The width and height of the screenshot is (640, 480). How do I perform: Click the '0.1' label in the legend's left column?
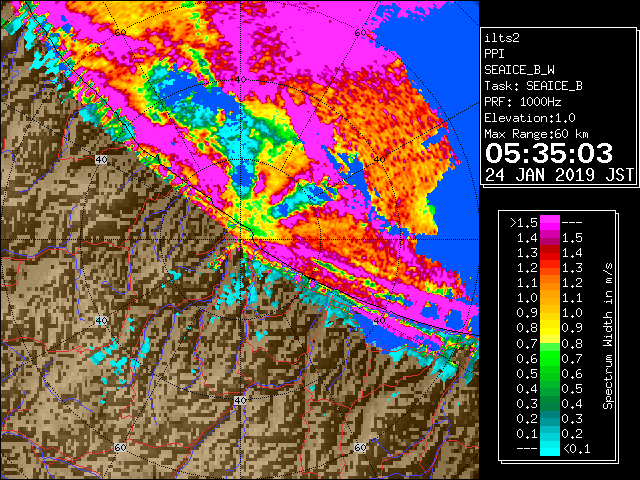point(527,434)
